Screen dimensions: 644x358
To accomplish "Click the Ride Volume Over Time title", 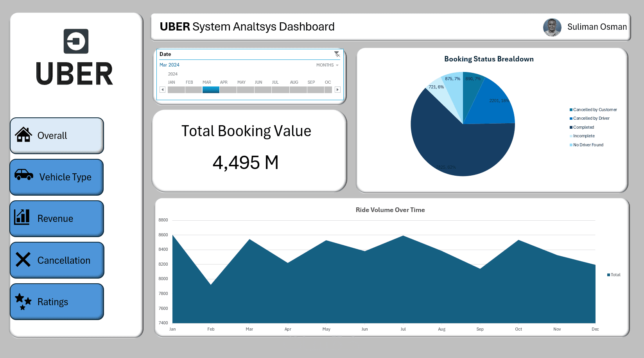I will [390, 210].
